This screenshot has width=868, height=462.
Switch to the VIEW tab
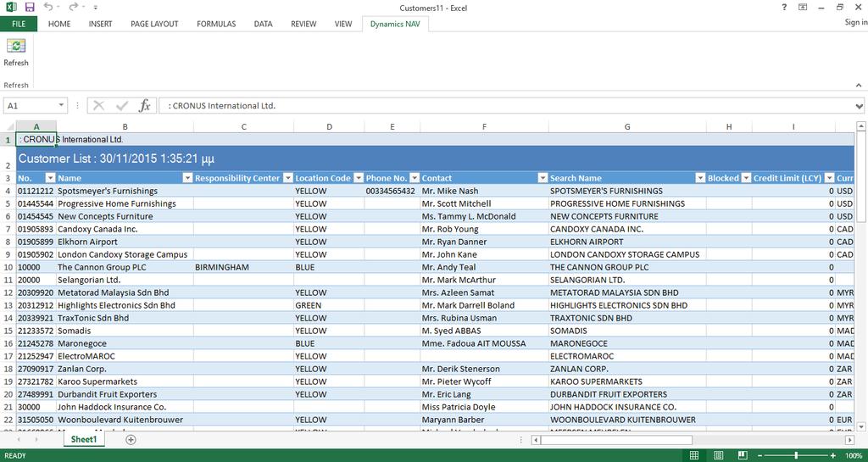(343, 24)
